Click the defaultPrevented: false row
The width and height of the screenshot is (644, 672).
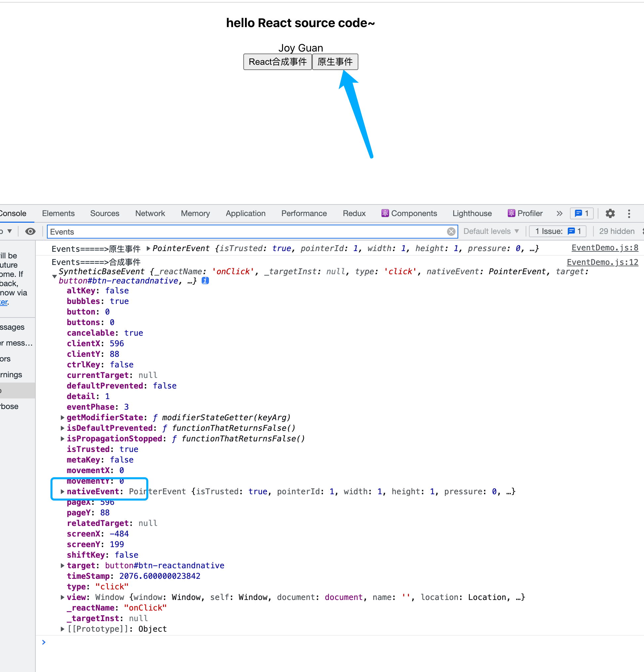click(x=121, y=386)
